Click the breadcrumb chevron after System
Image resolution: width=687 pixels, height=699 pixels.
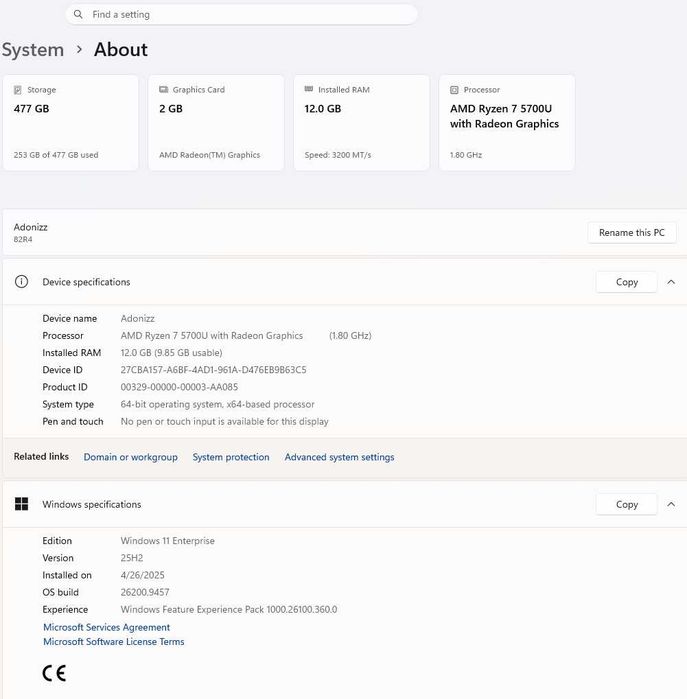pyautogui.click(x=79, y=49)
